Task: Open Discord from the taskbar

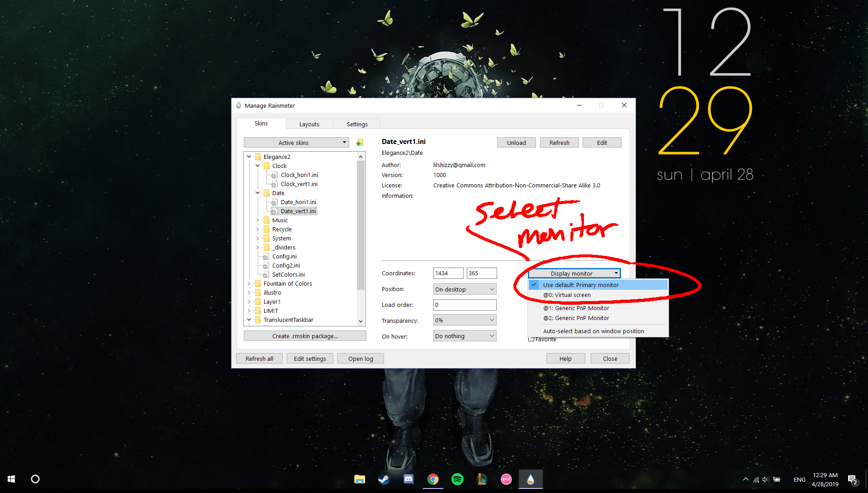Action: pyautogui.click(x=408, y=479)
